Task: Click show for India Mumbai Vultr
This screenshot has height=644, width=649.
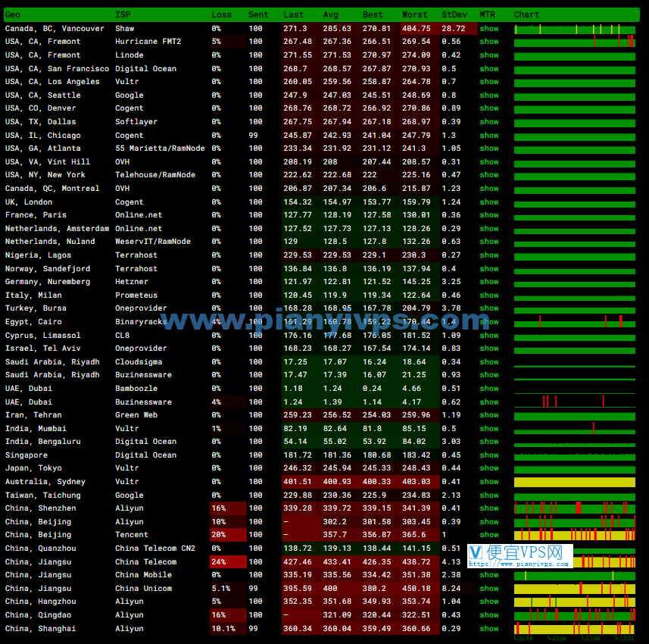Action: pyautogui.click(x=488, y=429)
